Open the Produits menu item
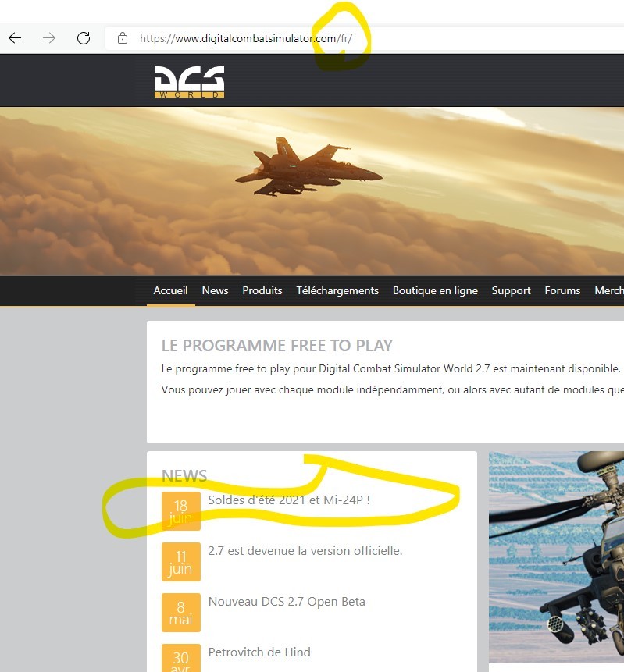This screenshot has width=624, height=672. (262, 290)
